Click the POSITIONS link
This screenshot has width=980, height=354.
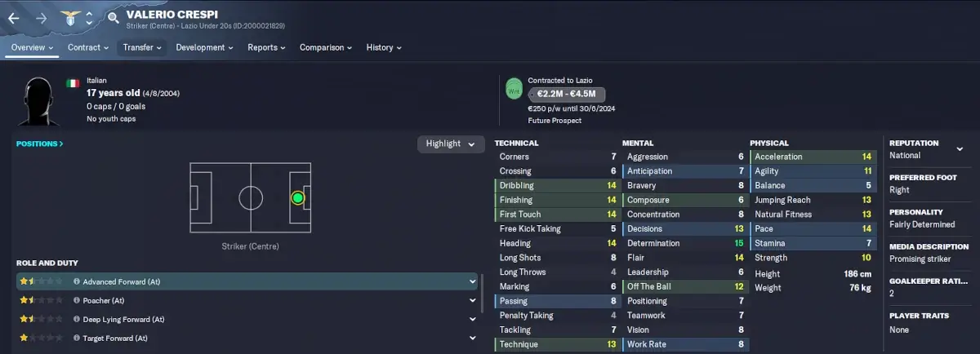[x=39, y=144]
